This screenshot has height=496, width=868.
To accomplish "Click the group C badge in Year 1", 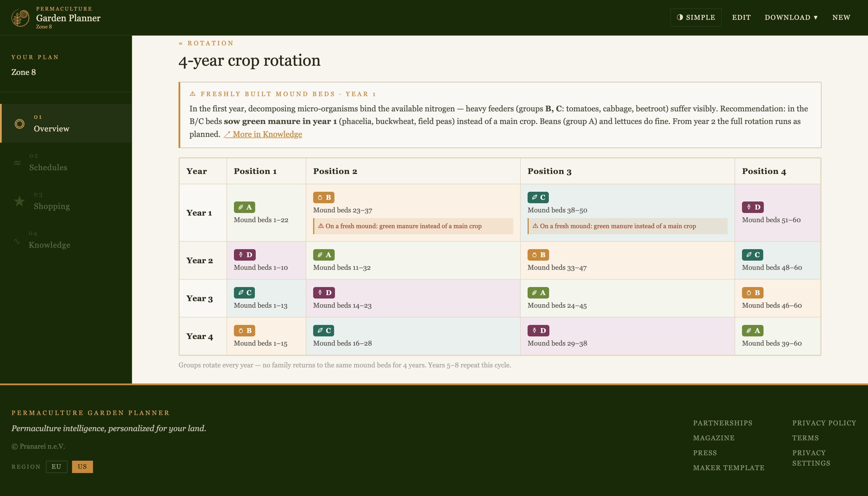I will 538,197.
